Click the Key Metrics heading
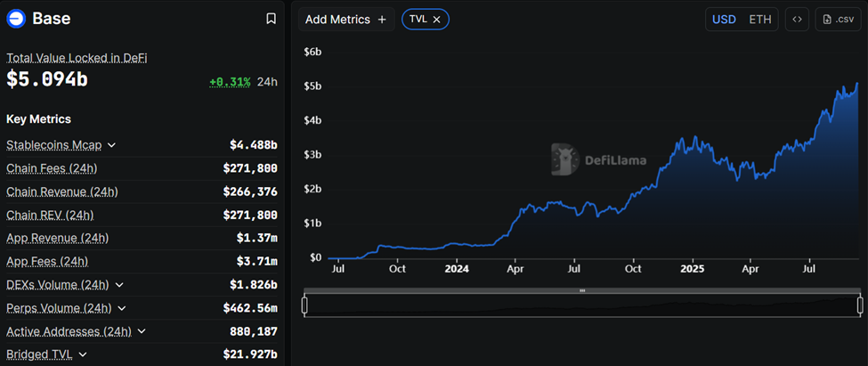Screen dimensions: 868x366 (39, 119)
